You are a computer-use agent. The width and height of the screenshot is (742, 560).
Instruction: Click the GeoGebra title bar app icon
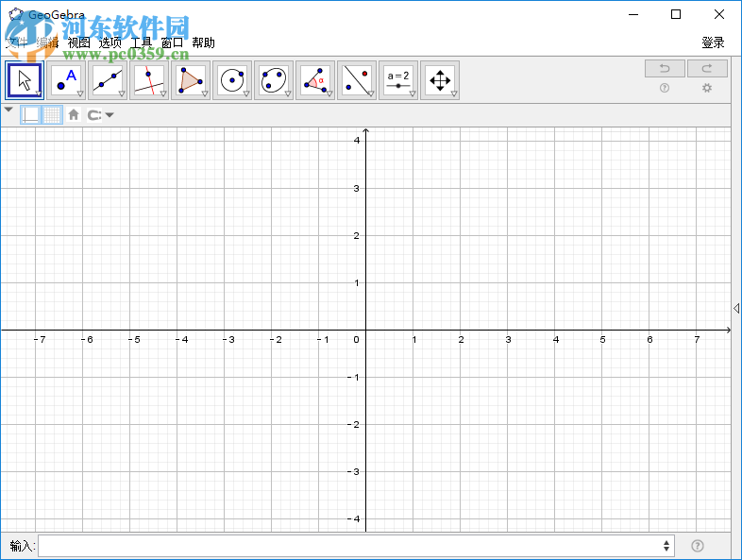tap(16, 15)
